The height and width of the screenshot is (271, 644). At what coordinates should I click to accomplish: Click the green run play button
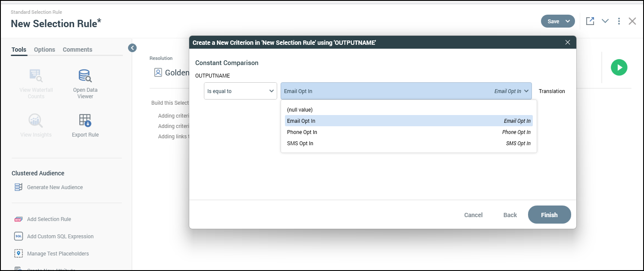coord(619,68)
